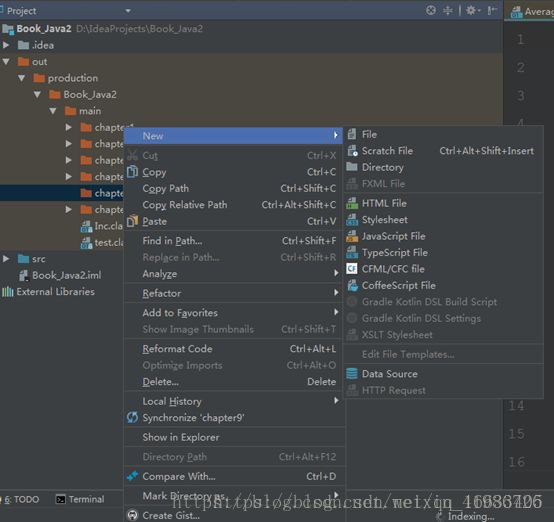Click the test.class file icon

pos(87,242)
